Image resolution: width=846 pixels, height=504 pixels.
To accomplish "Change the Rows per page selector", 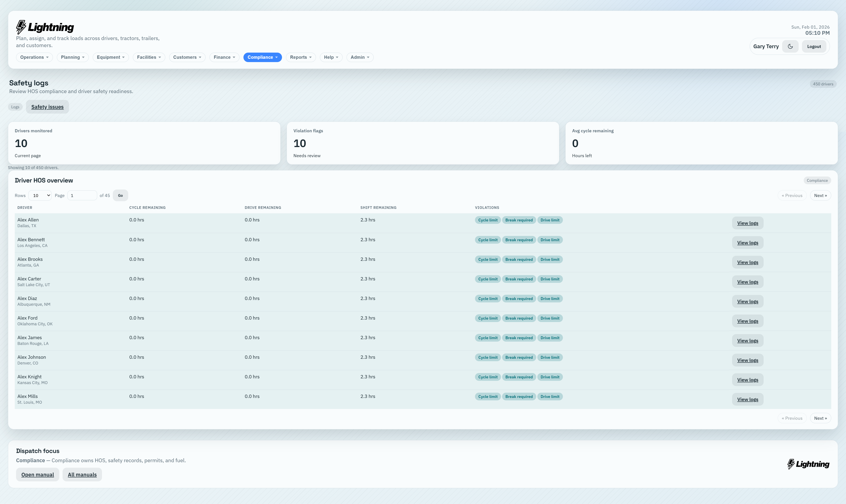I will point(40,195).
